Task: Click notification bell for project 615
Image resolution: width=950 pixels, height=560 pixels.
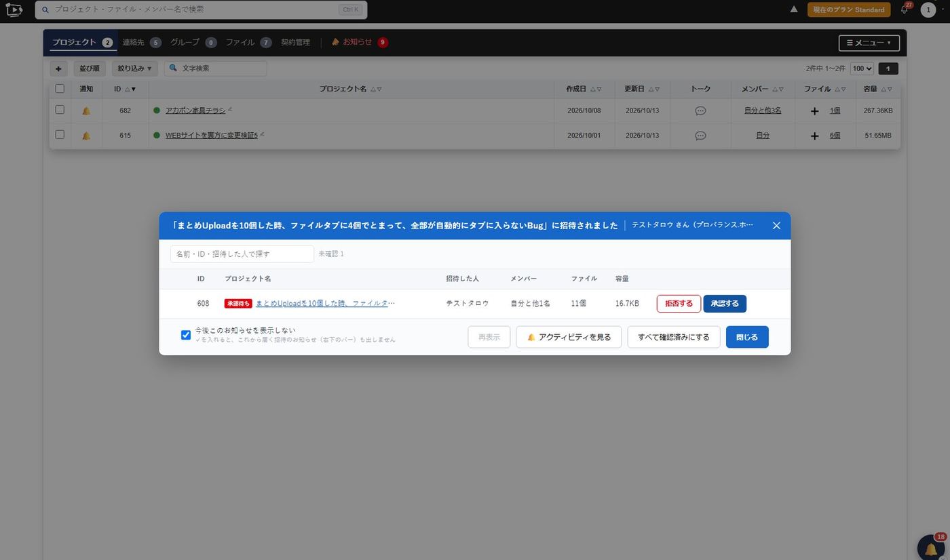Action: pyautogui.click(x=86, y=136)
